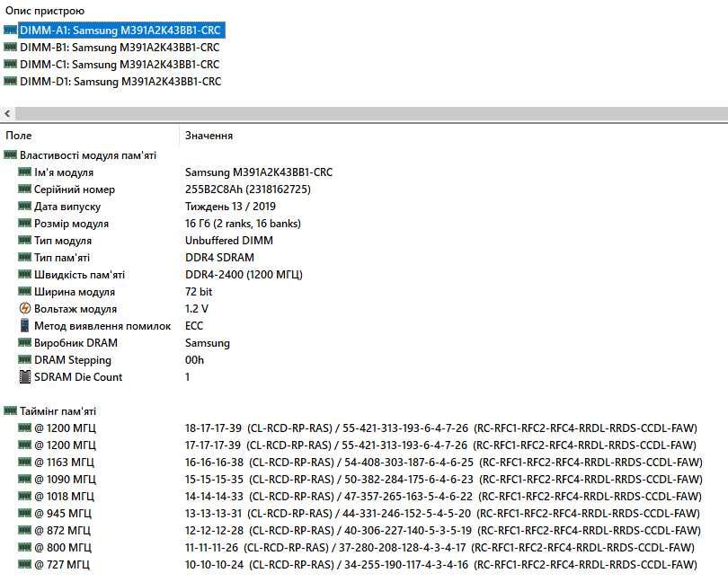Select the value 'Тиждень 13 / 2019'
This screenshot has width=728, height=582.
click(x=230, y=207)
